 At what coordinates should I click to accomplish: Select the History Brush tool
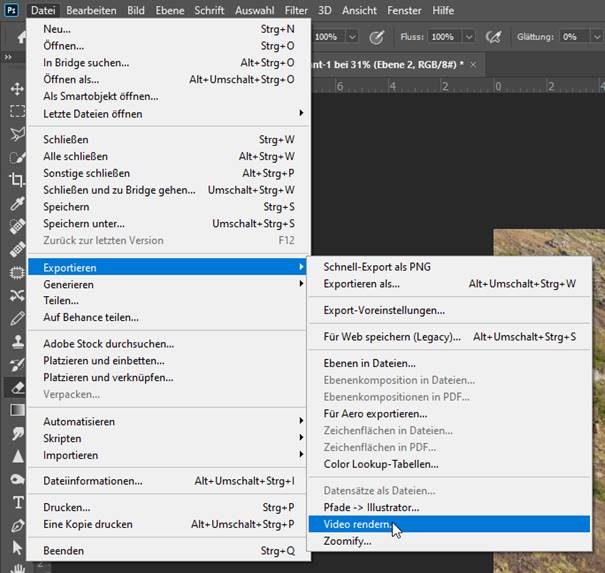17,365
